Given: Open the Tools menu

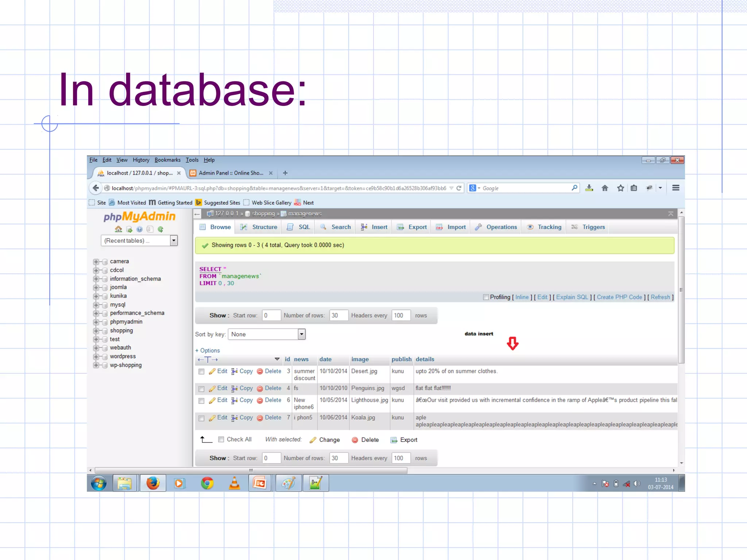Looking at the screenshot, I should pyautogui.click(x=192, y=160).
